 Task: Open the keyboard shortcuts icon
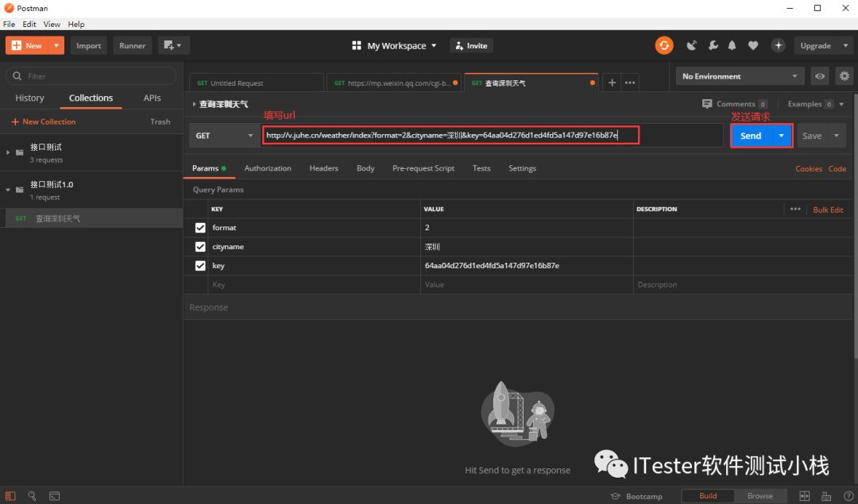coord(826,496)
